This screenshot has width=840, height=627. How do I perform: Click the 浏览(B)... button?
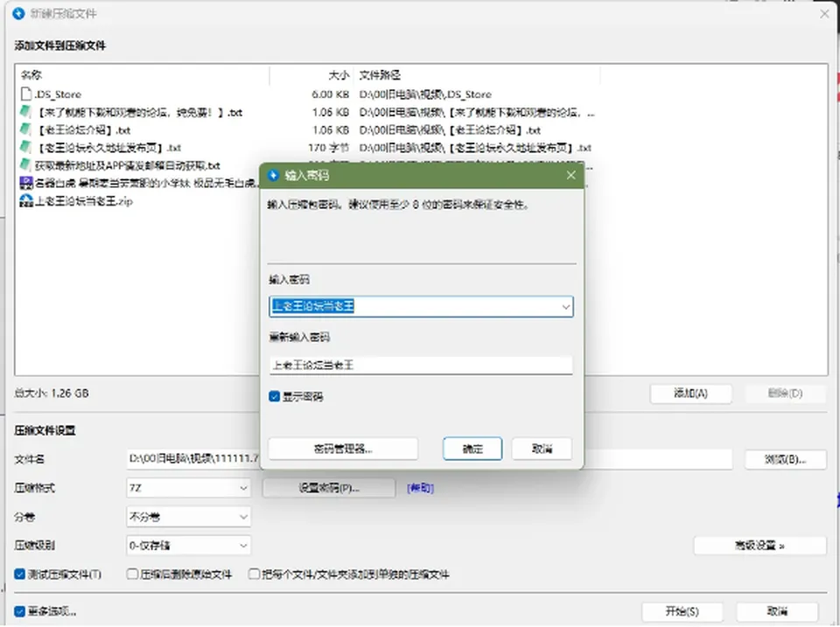pos(785,459)
